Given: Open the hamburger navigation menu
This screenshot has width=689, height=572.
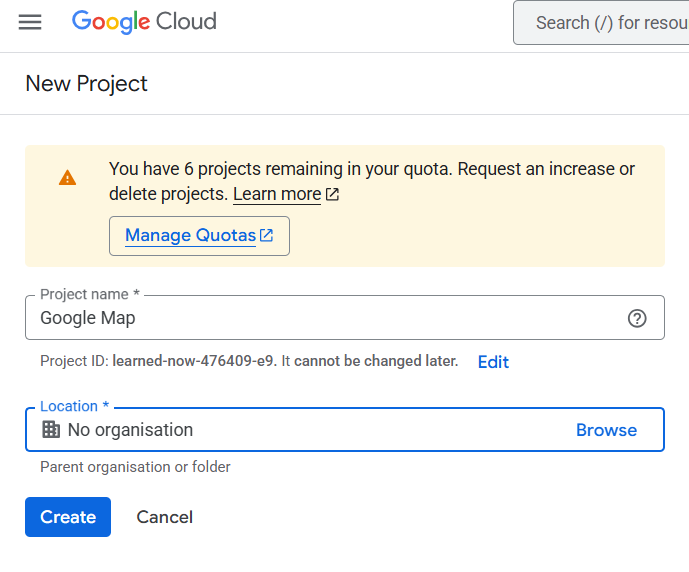Looking at the screenshot, I should click(x=30, y=22).
